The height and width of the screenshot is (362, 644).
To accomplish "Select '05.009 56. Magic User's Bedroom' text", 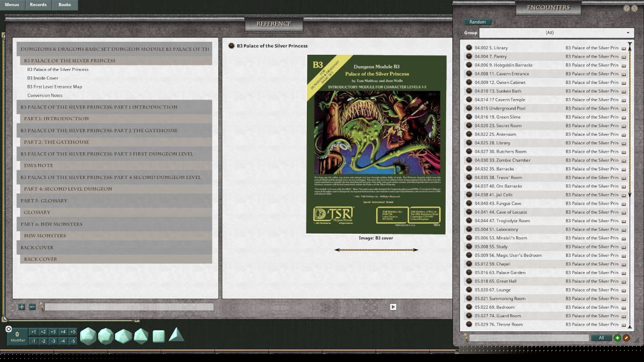I will pyautogui.click(x=508, y=255).
